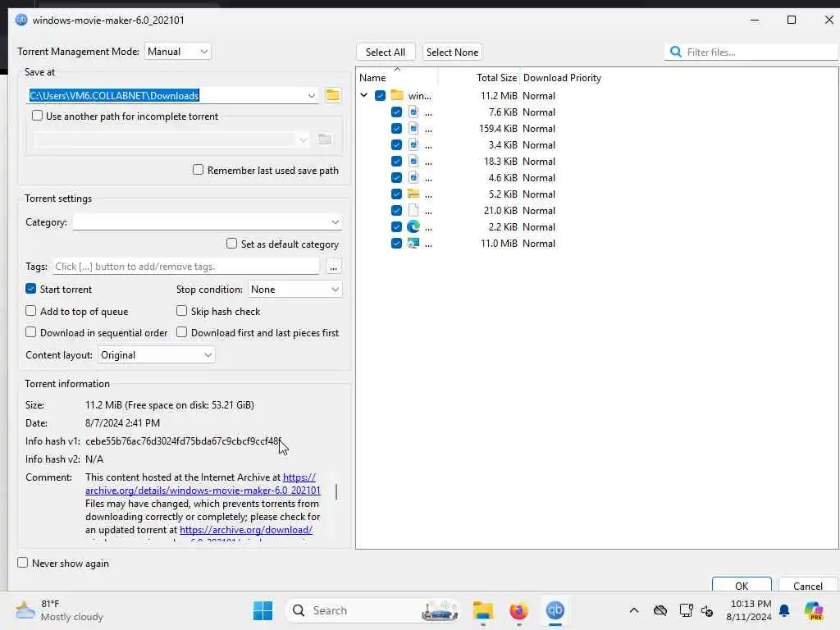Tick Set as default category

[x=231, y=243]
